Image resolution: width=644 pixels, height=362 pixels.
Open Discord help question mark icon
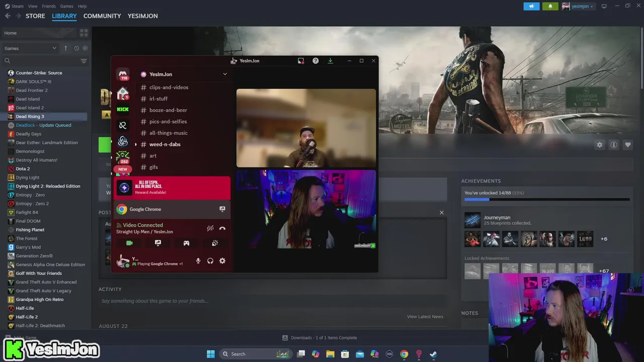point(315,61)
